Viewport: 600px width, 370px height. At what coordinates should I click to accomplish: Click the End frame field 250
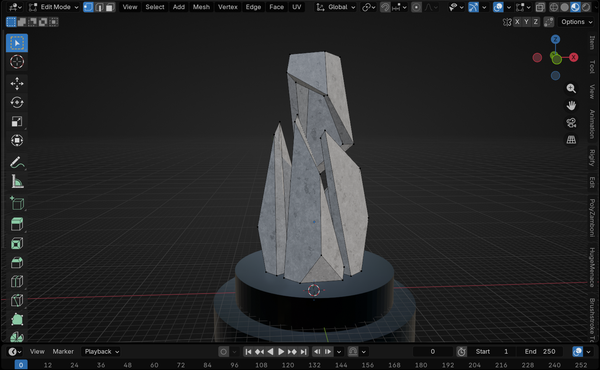(x=540, y=351)
